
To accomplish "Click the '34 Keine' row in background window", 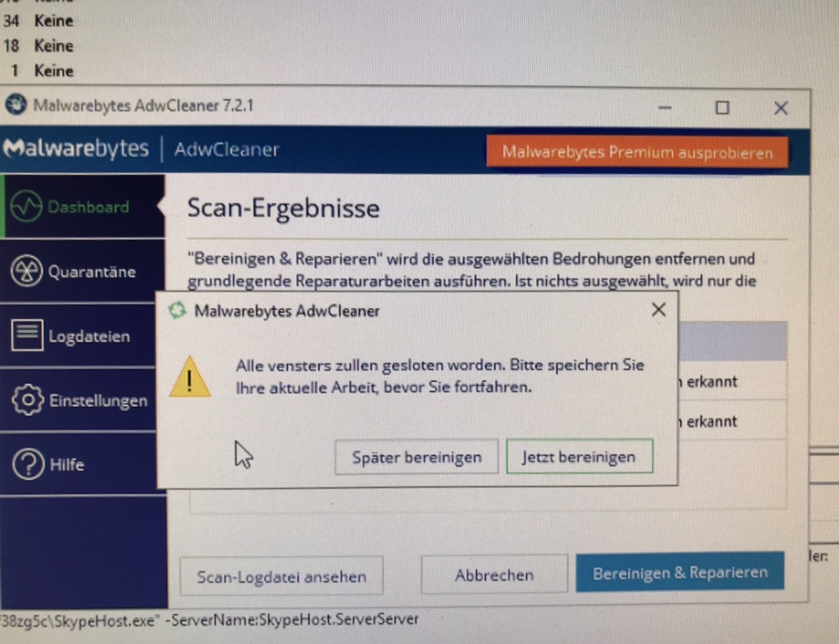I will tap(38, 21).
